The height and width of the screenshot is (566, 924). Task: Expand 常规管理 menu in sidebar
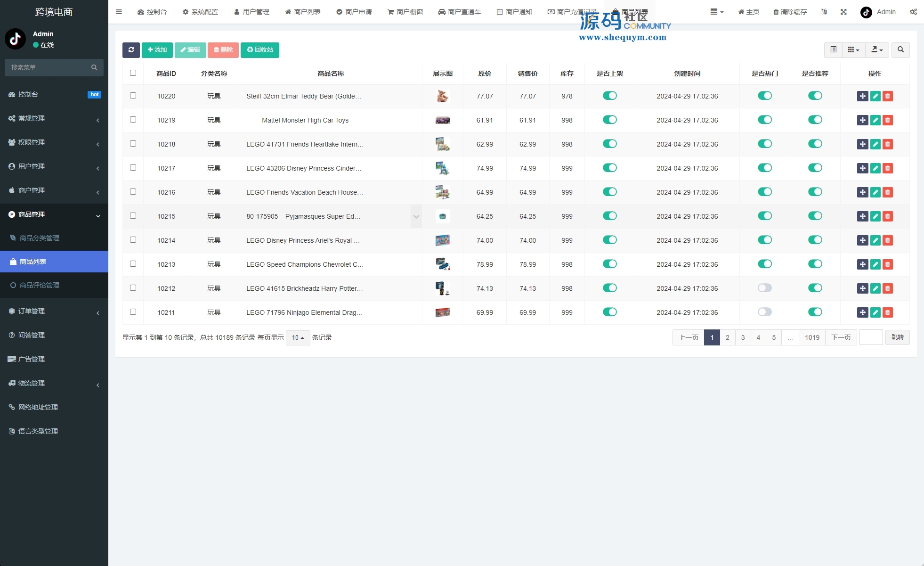(54, 118)
